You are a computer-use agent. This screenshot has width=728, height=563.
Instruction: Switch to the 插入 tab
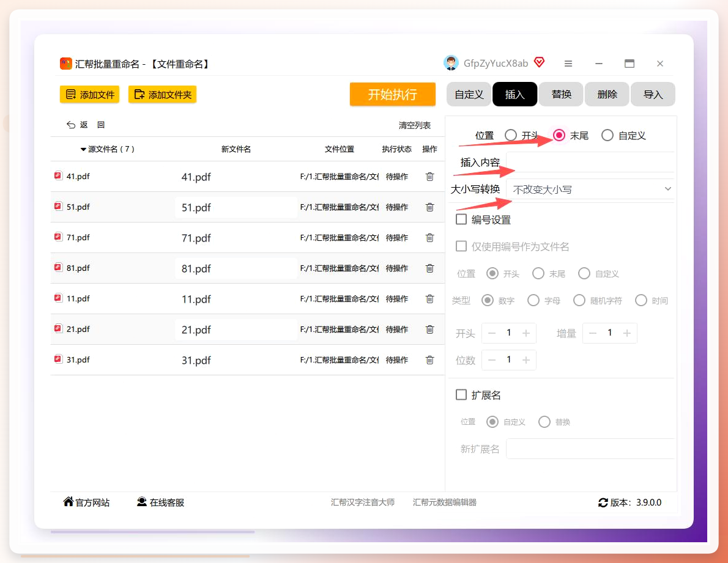(x=515, y=95)
